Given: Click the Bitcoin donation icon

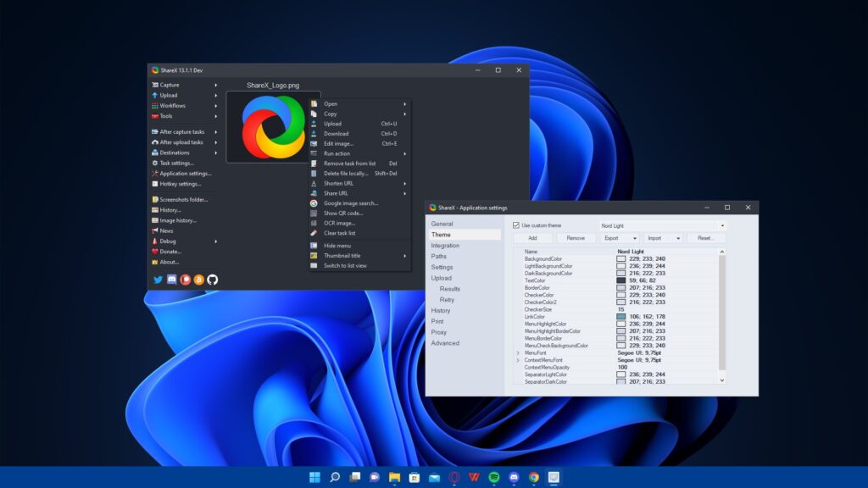Looking at the screenshot, I should coord(198,280).
